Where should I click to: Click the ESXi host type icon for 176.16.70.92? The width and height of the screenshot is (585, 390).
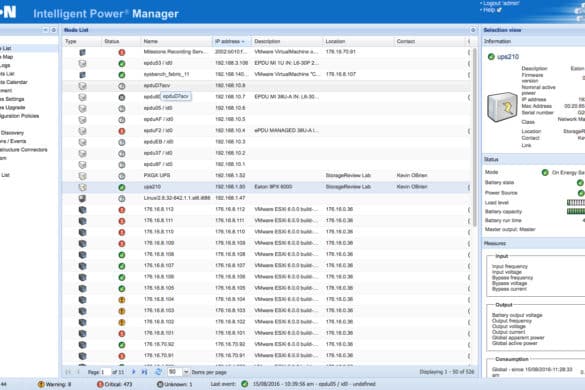click(82, 345)
